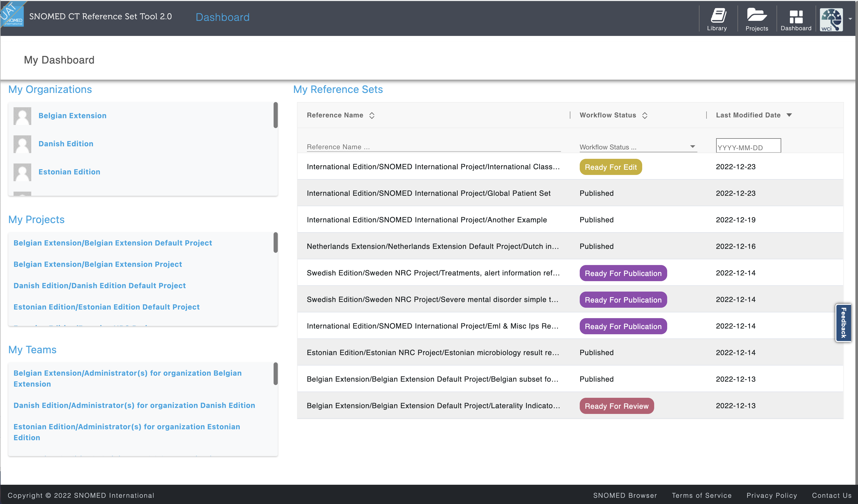This screenshot has width=858, height=504.
Task: Click Ready For Publication badge on Treatments row
Action: pyautogui.click(x=623, y=273)
